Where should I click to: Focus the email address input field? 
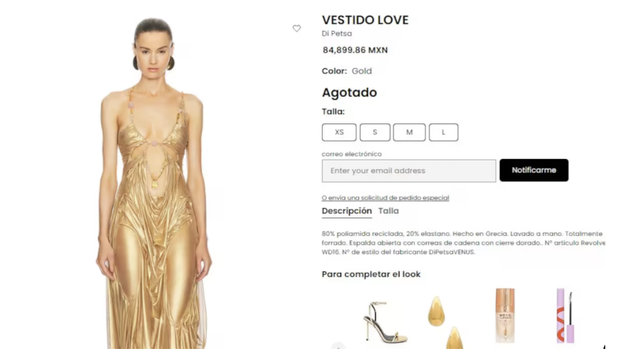(409, 171)
